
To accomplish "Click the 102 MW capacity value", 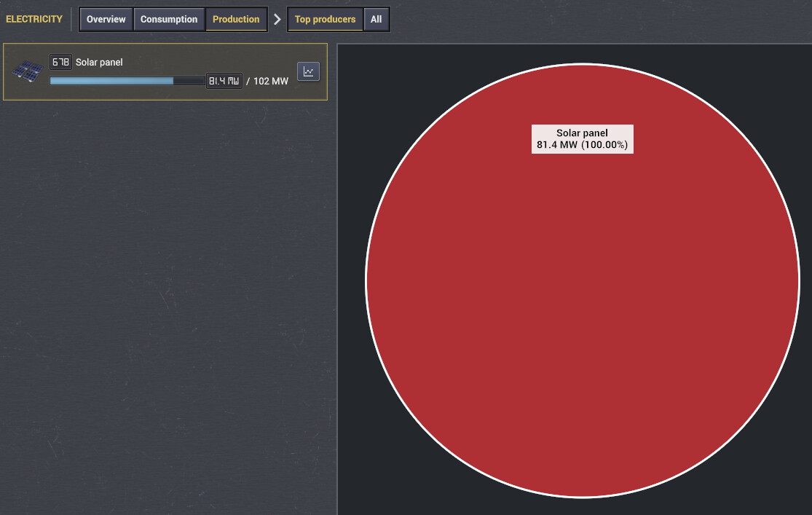I will click(x=271, y=82).
